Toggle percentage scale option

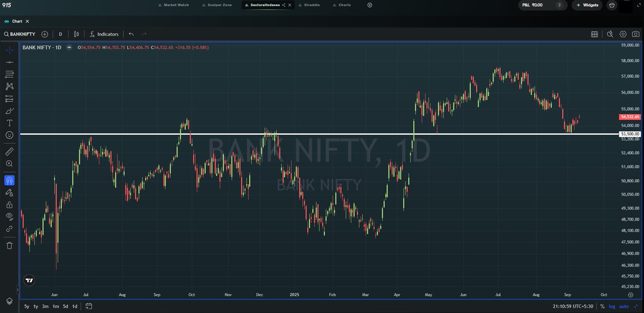[x=603, y=306]
